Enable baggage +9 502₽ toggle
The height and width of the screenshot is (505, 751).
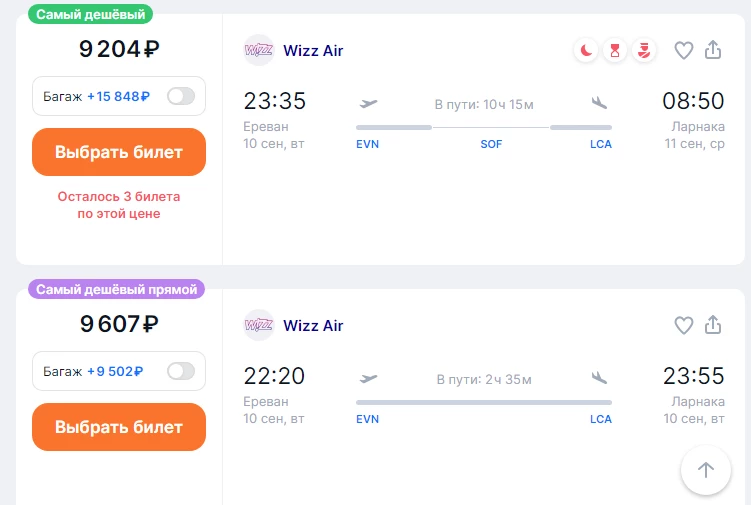pos(181,371)
